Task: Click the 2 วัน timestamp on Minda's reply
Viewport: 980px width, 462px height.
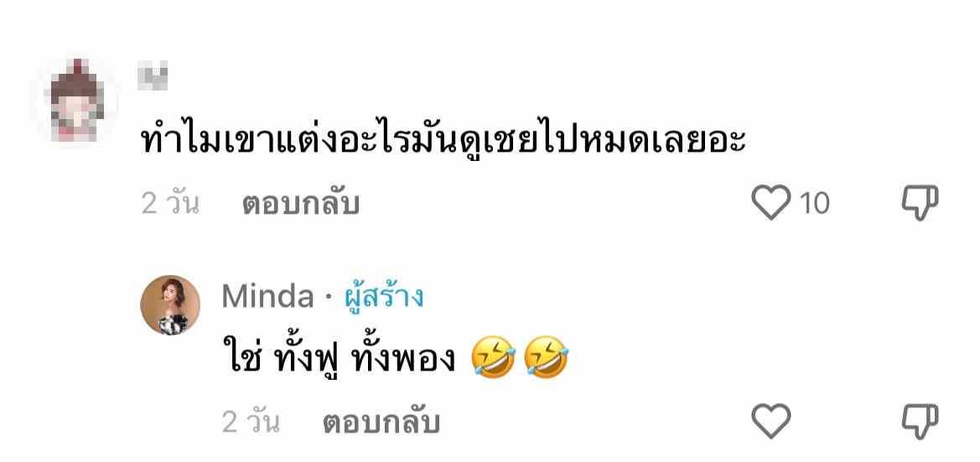Action: 250,423
